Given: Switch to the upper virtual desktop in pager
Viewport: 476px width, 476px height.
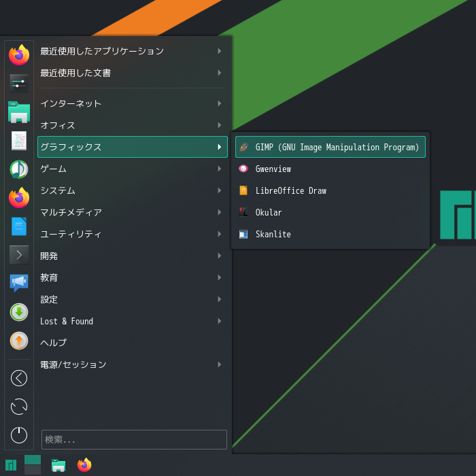Looking at the screenshot, I should [33, 460].
